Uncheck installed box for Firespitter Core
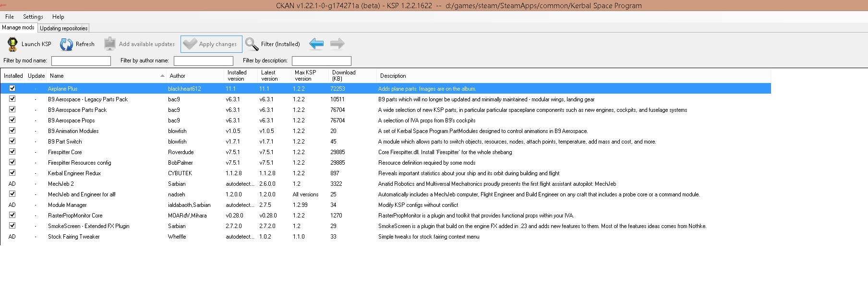868x289 pixels. 12,152
